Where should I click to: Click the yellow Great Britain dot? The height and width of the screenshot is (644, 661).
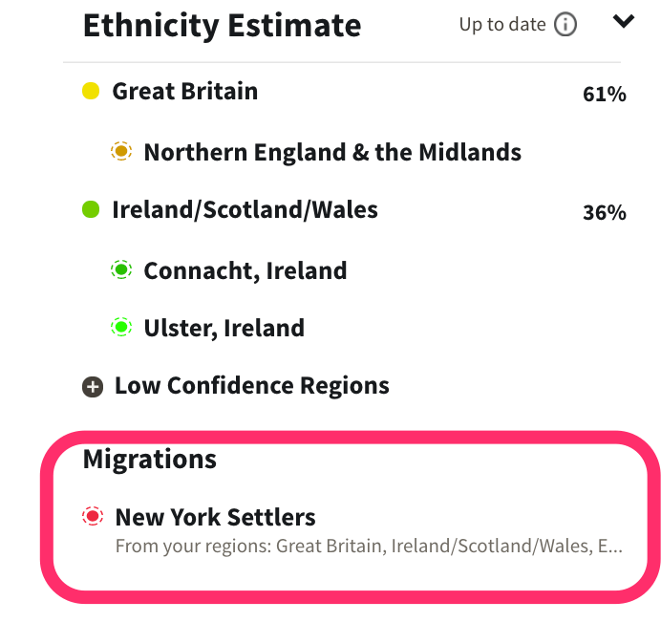click(x=91, y=92)
